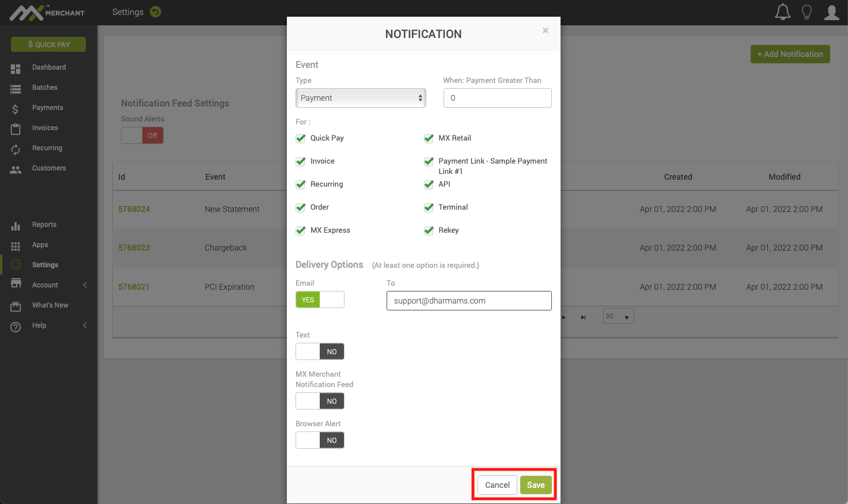Click the recipient email address field

[x=469, y=301]
